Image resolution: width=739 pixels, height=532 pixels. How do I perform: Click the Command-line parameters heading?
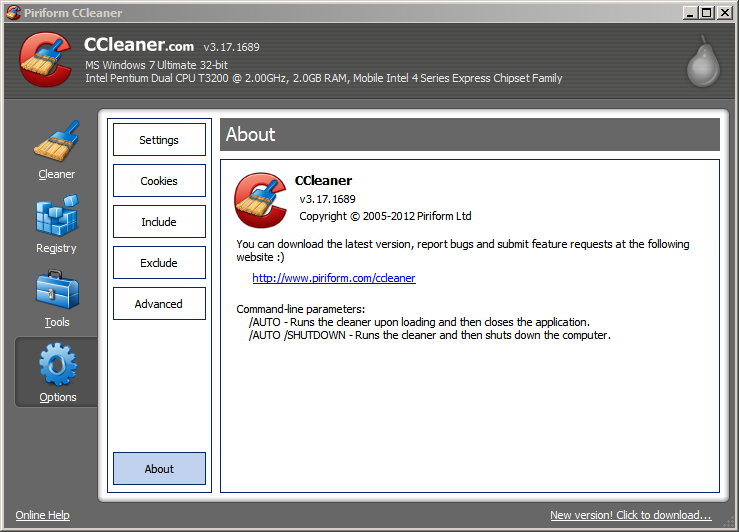[301, 309]
